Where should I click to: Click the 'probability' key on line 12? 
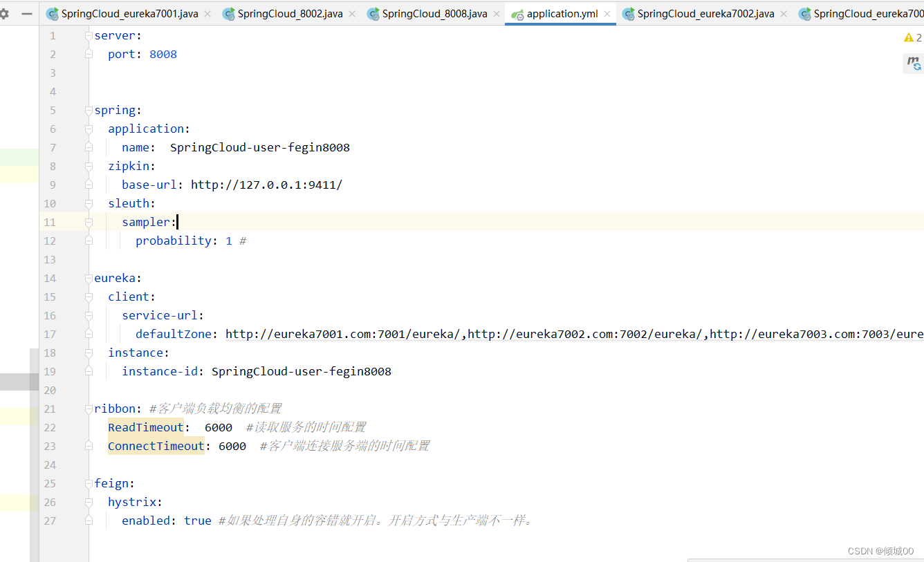click(174, 241)
